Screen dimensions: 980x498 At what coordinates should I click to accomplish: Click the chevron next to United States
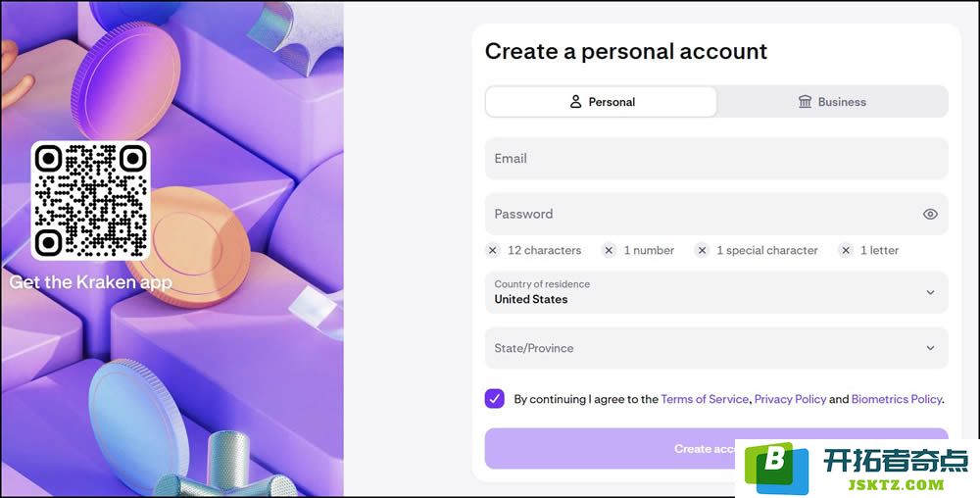pyautogui.click(x=930, y=292)
